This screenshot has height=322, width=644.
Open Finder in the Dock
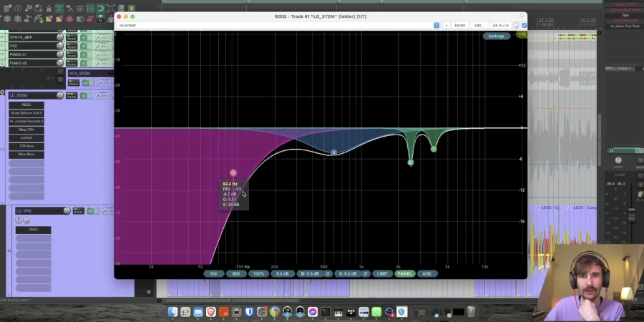click(172, 312)
